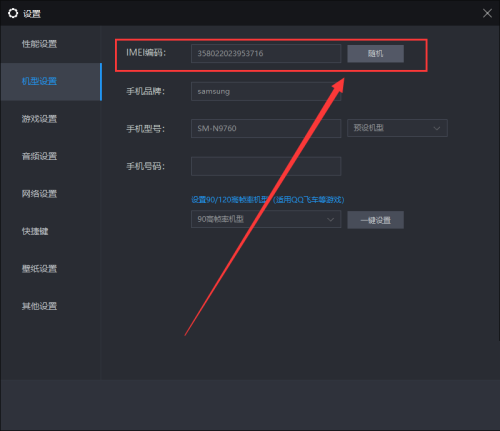The image size is (500, 431).
Task: Open the 设置90/120高帧率机型 link
Action: click(267, 200)
